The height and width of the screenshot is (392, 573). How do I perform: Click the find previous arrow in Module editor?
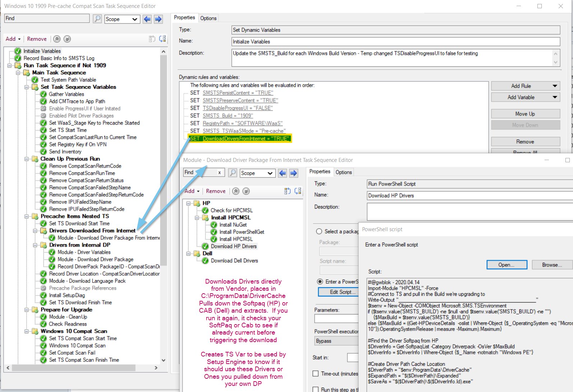pyautogui.click(x=282, y=173)
